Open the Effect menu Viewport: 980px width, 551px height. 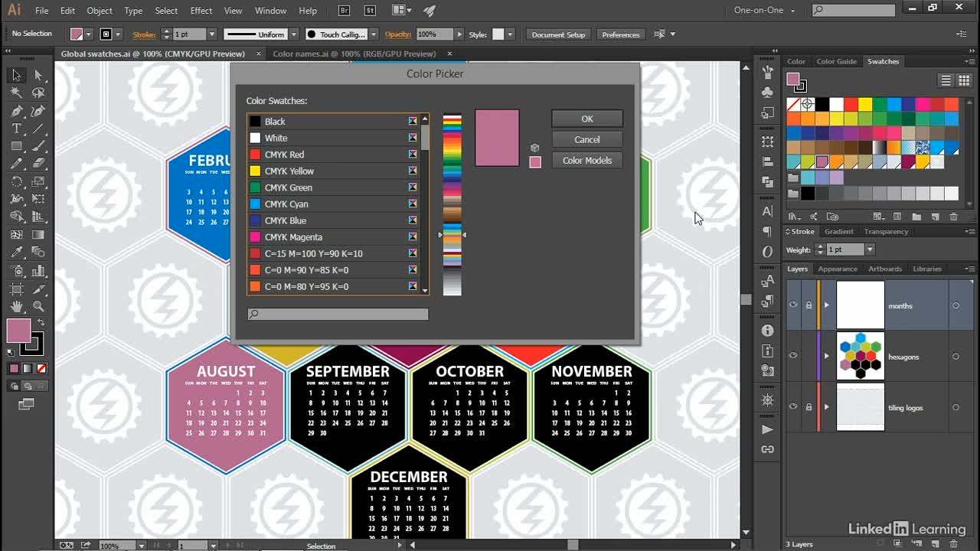point(201,11)
